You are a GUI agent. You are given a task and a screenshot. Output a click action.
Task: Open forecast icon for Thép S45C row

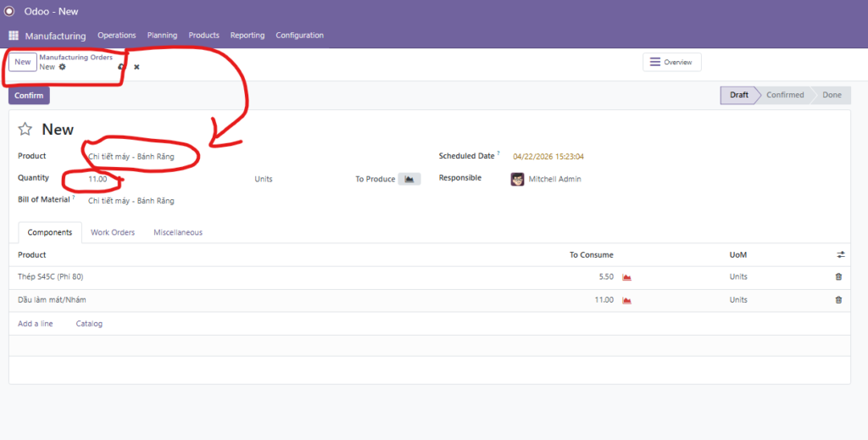point(627,277)
